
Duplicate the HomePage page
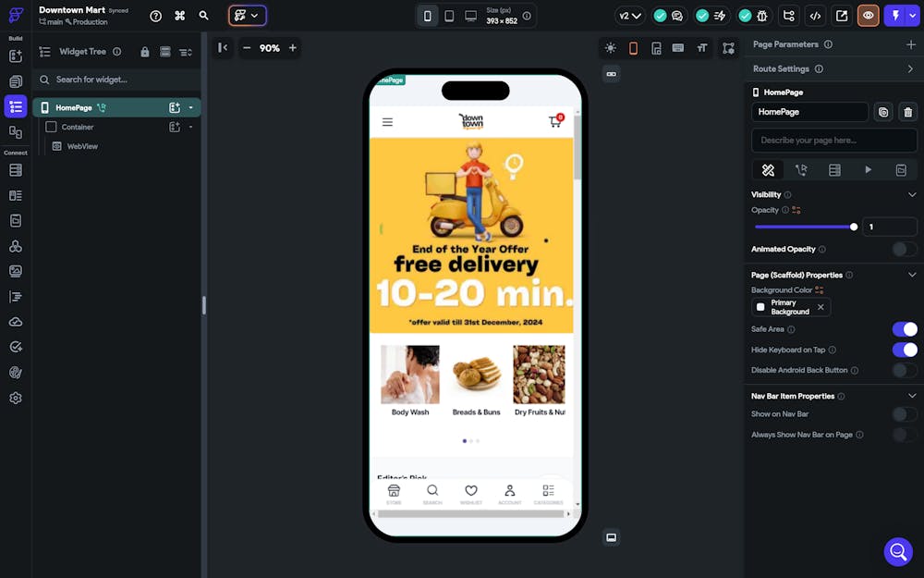click(882, 112)
